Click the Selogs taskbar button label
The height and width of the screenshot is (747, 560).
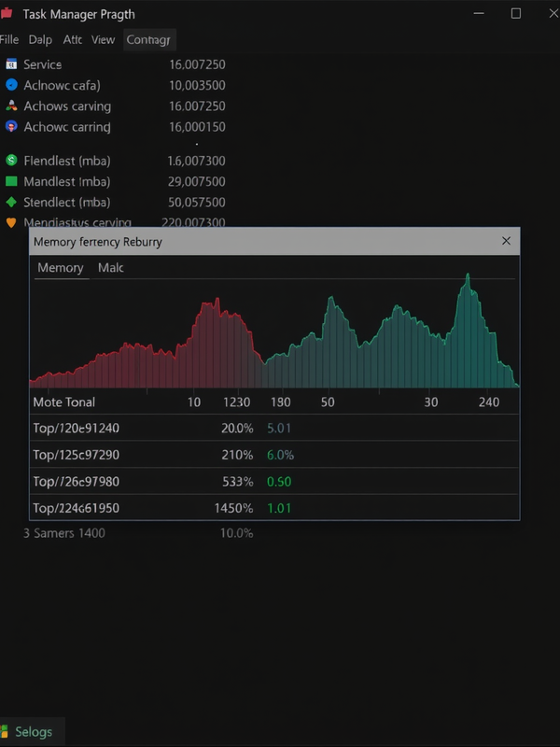34,732
